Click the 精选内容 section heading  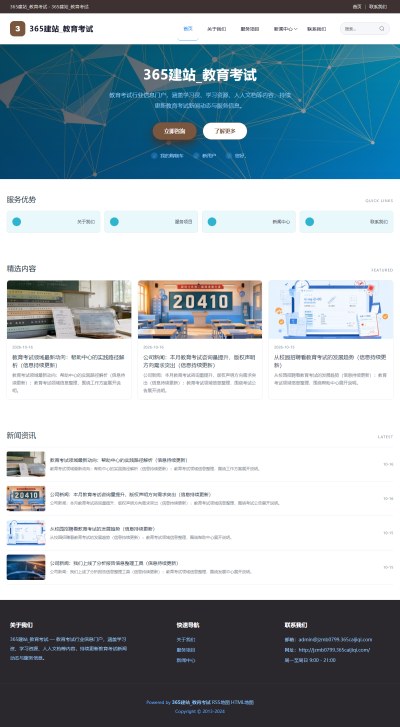tap(21, 269)
